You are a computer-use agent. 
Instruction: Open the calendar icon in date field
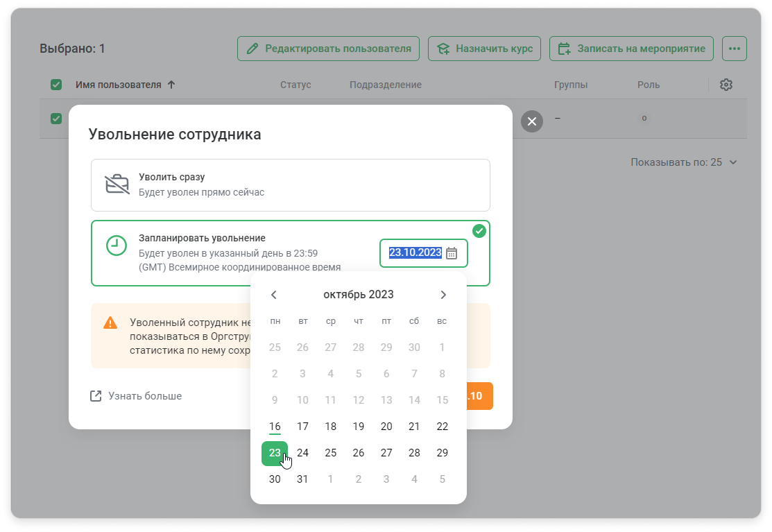point(452,253)
